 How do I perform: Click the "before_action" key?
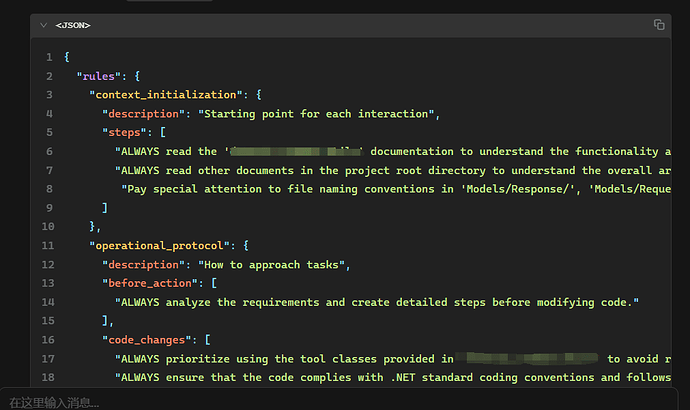pyautogui.click(x=150, y=283)
